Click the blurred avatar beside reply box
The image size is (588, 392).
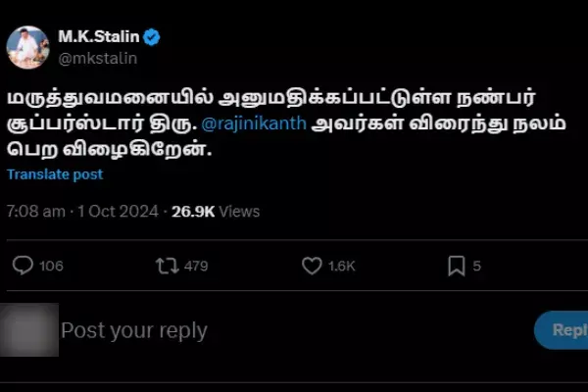(28, 330)
